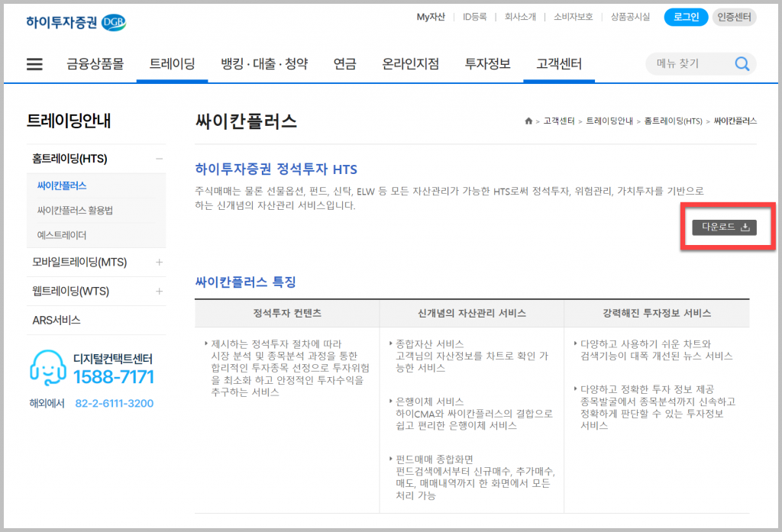
Task: Click the 소비자보호 top link
Action: [x=574, y=17]
